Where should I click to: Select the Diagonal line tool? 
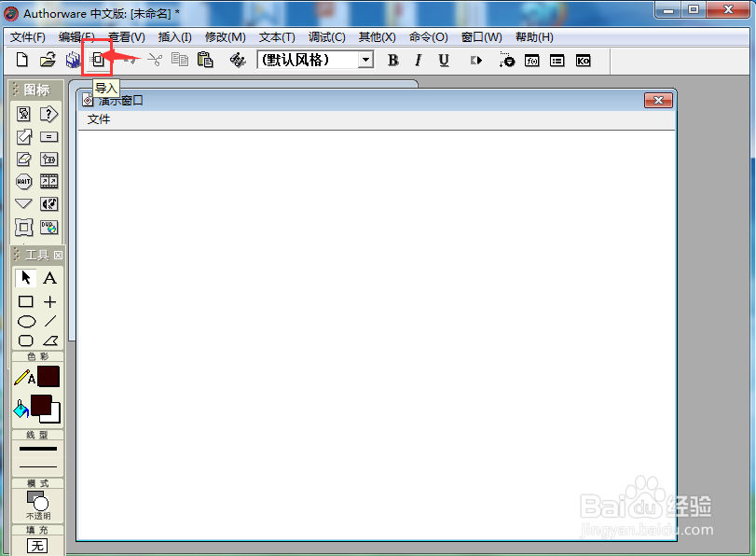pyautogui.click(x=50, y=322)
